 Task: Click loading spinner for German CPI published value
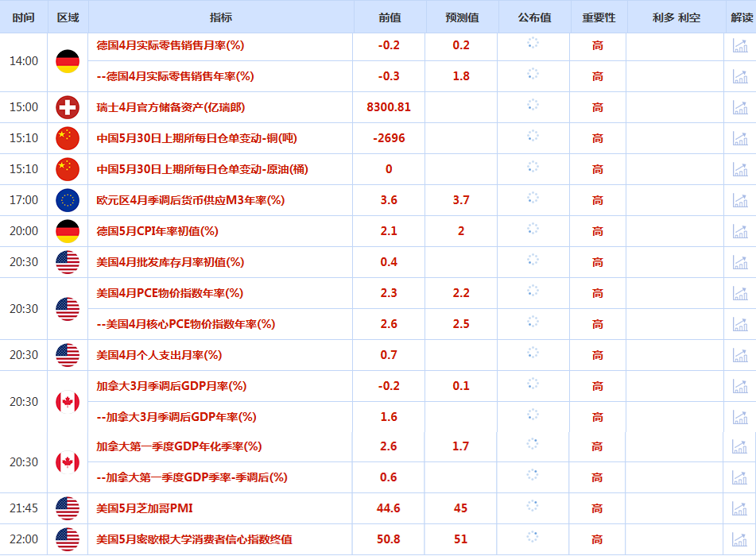(x=533, y=229)
